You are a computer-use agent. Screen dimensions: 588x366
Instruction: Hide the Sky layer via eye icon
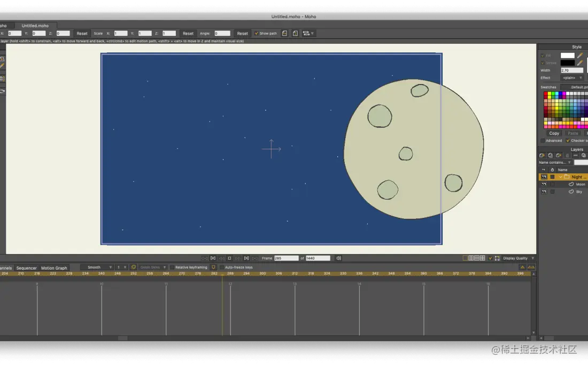(x=544, y=192)
